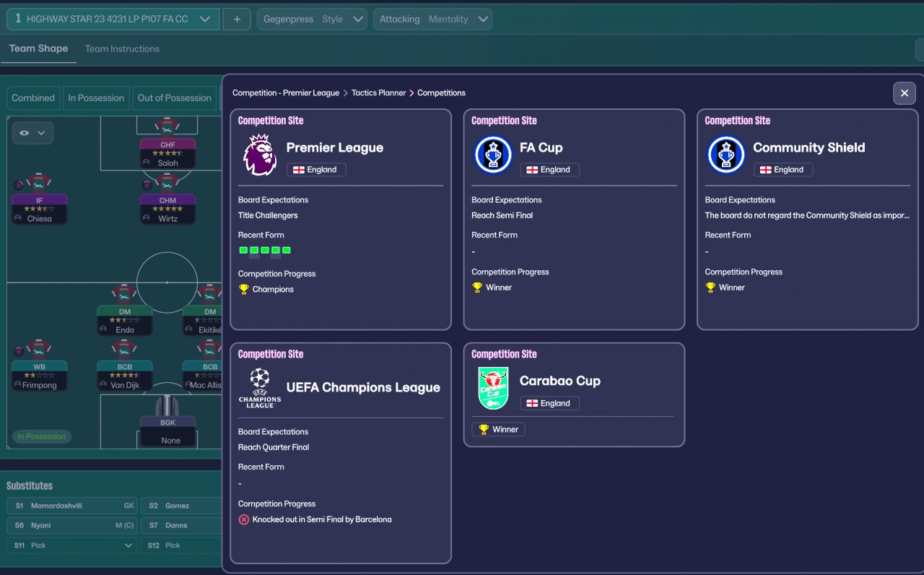This screenshot has width=924, height=575.
Task: Open the Attacking Mentality dropdown
Action: (432, 20)
